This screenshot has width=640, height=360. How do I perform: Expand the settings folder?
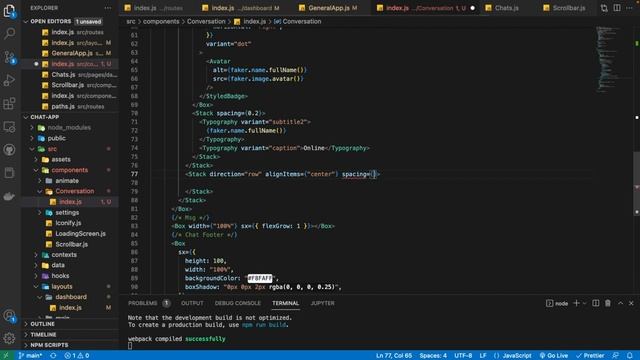[x=40, y=212]
